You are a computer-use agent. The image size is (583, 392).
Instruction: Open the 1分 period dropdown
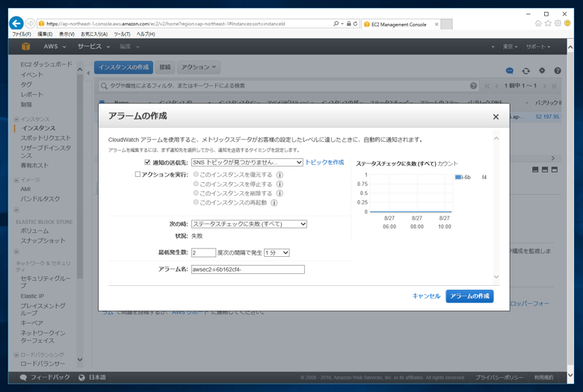[277, 252]
